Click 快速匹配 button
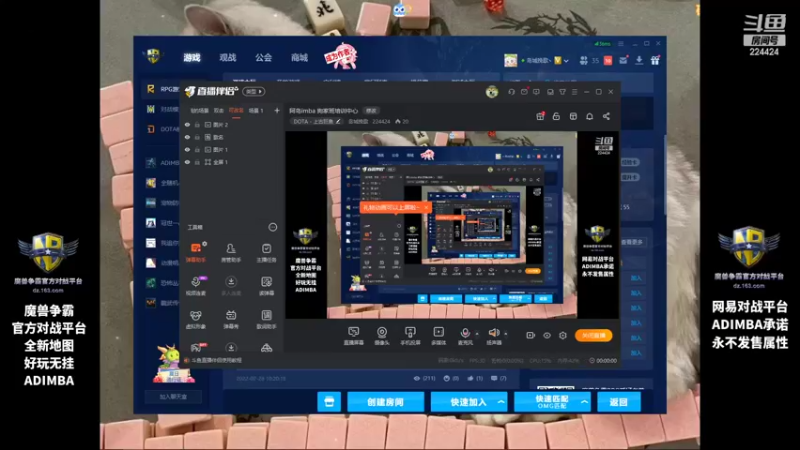 (x=552, y=402)
